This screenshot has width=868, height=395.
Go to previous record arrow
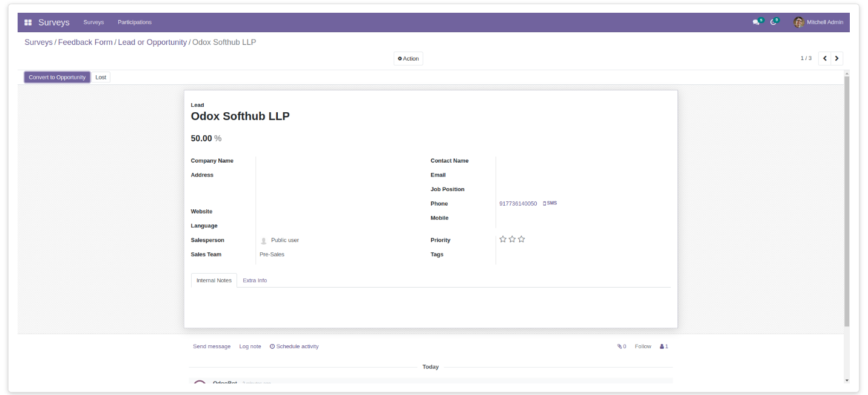click(x=824, y=58)
